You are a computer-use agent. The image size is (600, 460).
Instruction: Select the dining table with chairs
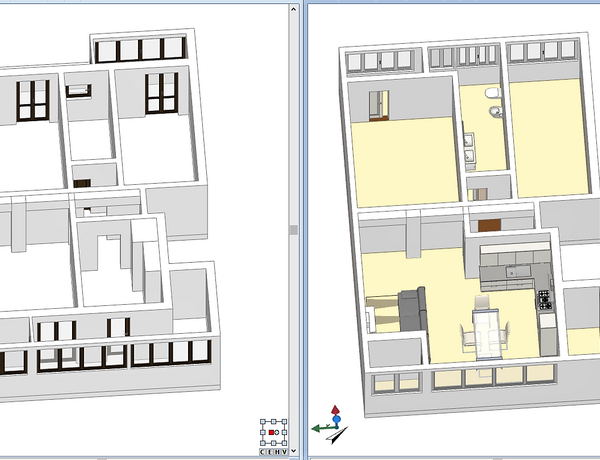(484, 329)
